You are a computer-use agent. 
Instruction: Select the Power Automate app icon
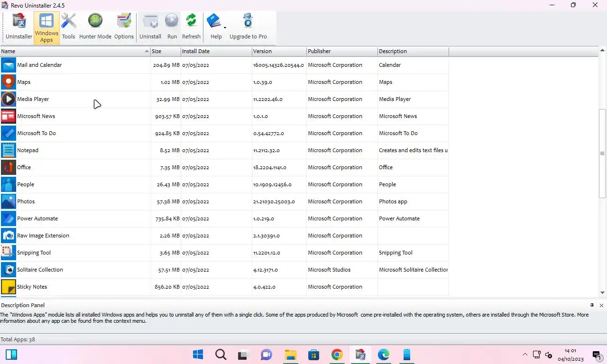9,218
